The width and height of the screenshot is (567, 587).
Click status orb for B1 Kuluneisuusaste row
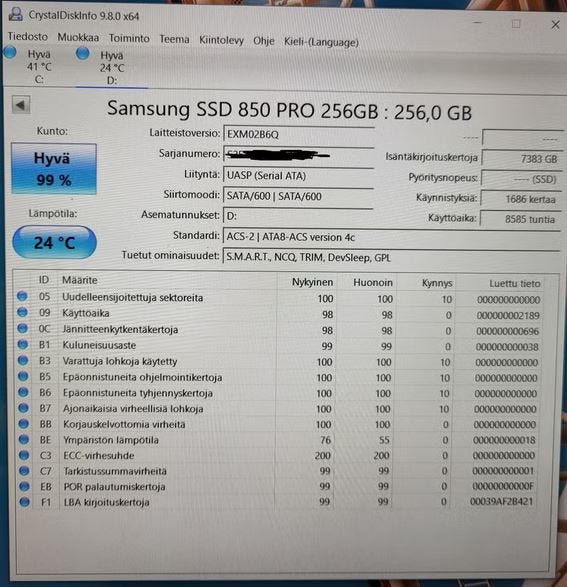22,344
